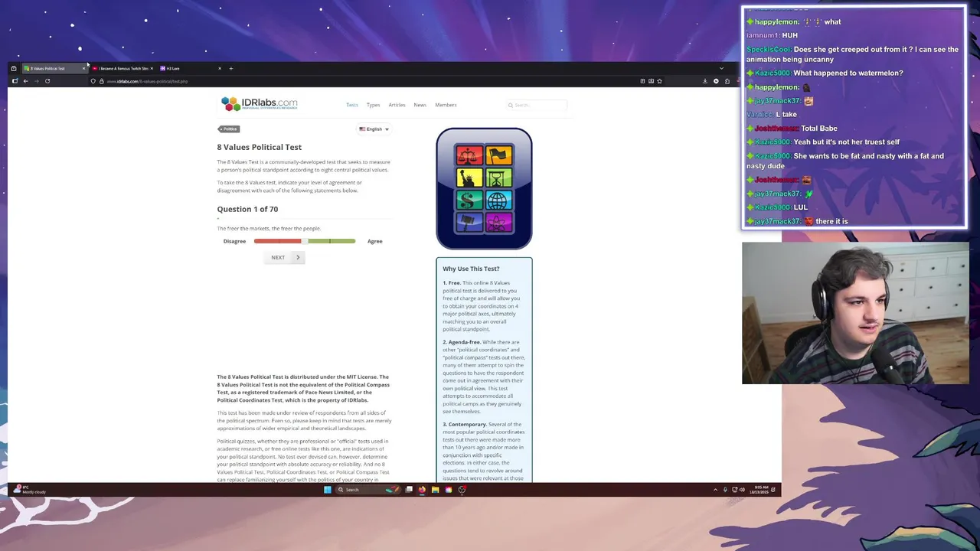The width and height of the screenshot is (980, 551).
Task: Open the Members navigation item
Action: point(446,105)
